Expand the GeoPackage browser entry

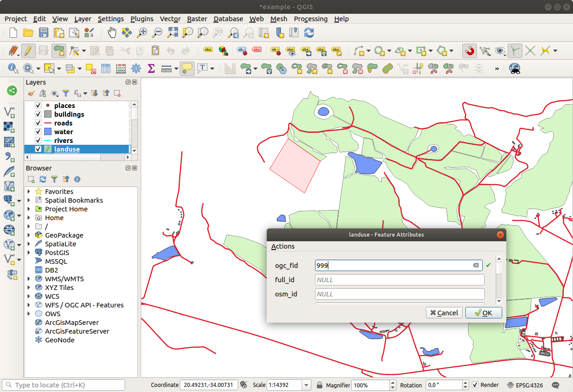pos(29,235)
